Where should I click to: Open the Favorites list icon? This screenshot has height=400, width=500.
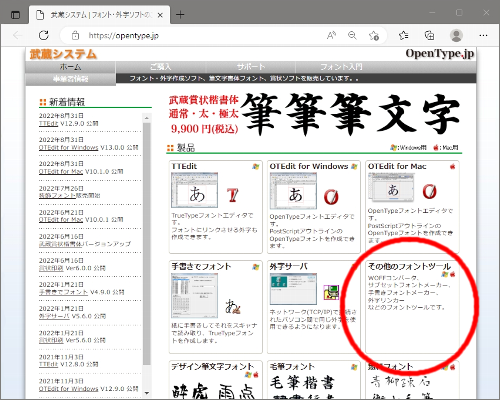404,35
